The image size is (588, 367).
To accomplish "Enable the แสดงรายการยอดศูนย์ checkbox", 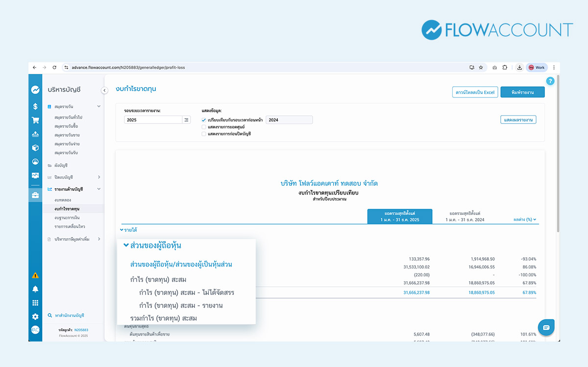I will click(x=204, y=127).
